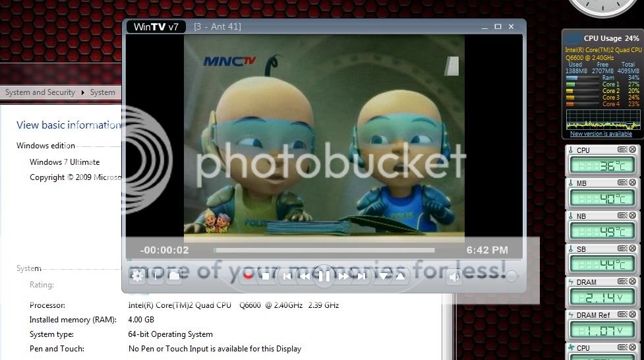Viewport: 644px width, 360px height.
Task: Click the CPU usage history graph
Action: (x=602, y=119)
